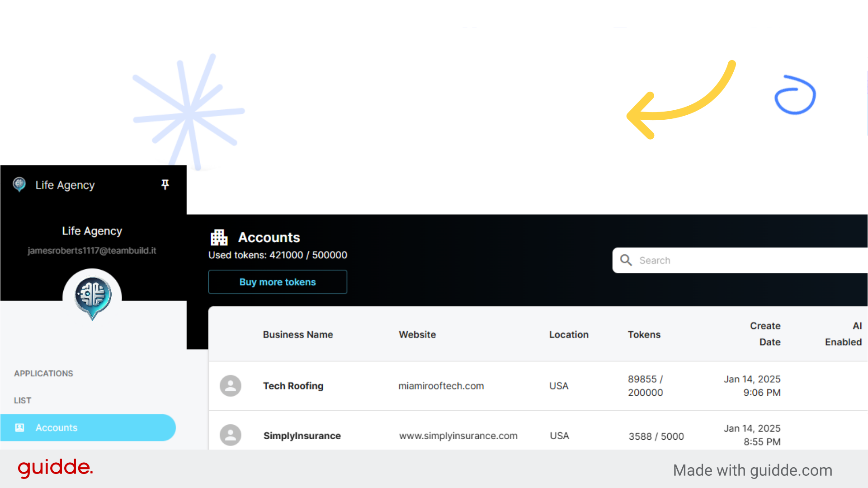Click inside the Search field
868x488 pixels.
[x=701, y=260]
